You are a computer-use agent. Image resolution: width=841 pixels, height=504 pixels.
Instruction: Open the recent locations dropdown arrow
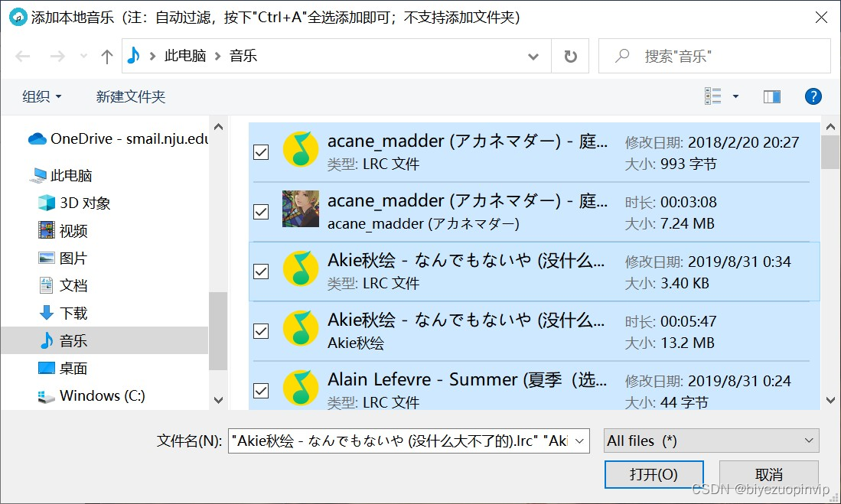[83, 56]
